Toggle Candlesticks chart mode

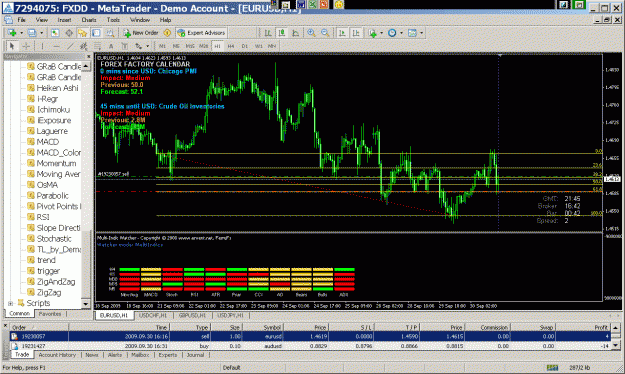tap(282, 33)
